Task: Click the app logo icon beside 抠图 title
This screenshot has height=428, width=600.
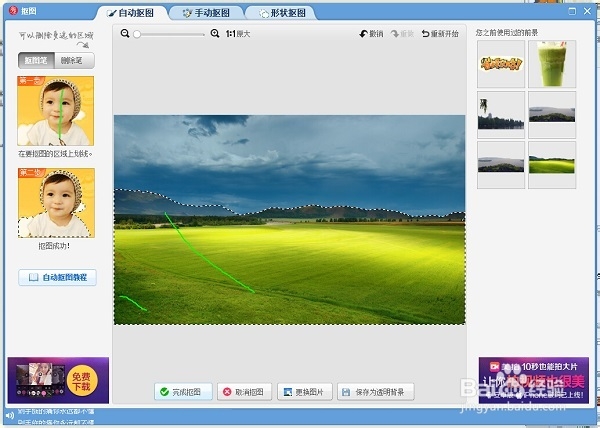Action: [x=13, y=11]
